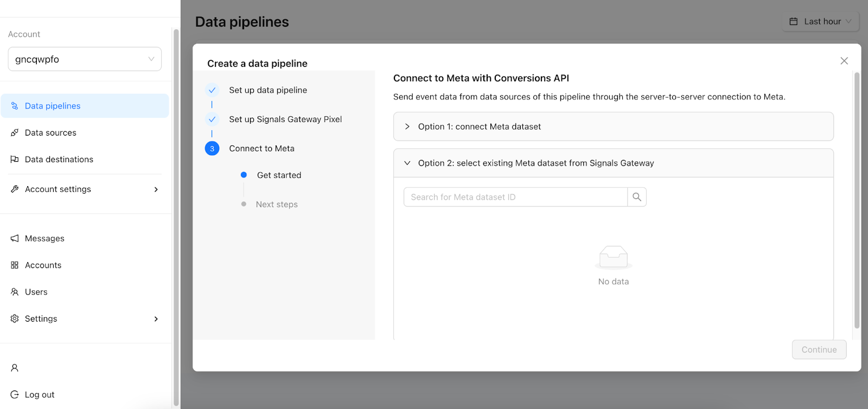Click the Send event data description text
868x409 pixels.
click(x=589, y=97)
